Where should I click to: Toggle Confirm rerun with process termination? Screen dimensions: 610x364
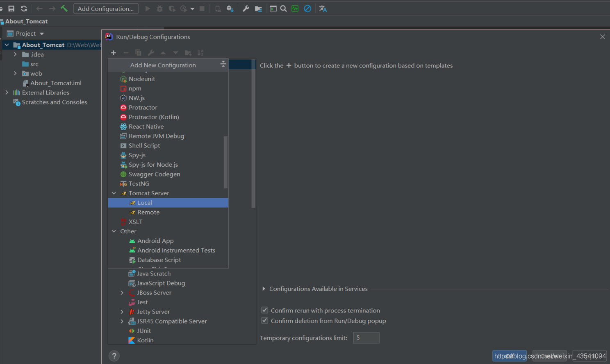coord(265,310)
